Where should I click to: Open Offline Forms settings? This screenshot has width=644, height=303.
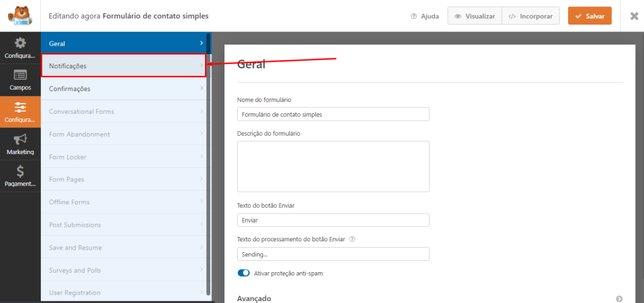tap(125, 202)
